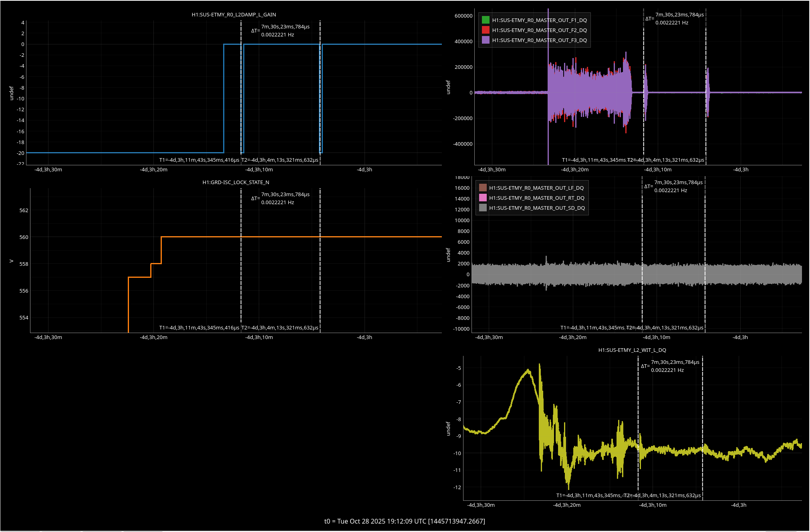This screenshot has width=810, height=532.
Task: Click red F2_DQ legend swatch
Action: [486, 30]
